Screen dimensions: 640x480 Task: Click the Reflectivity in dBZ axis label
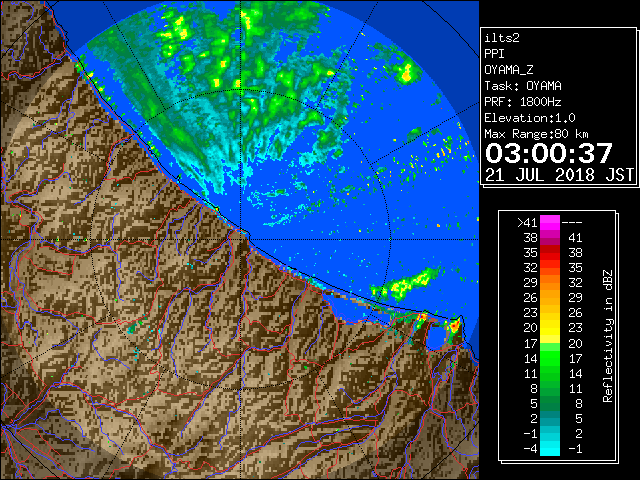(x=607, y=336)
